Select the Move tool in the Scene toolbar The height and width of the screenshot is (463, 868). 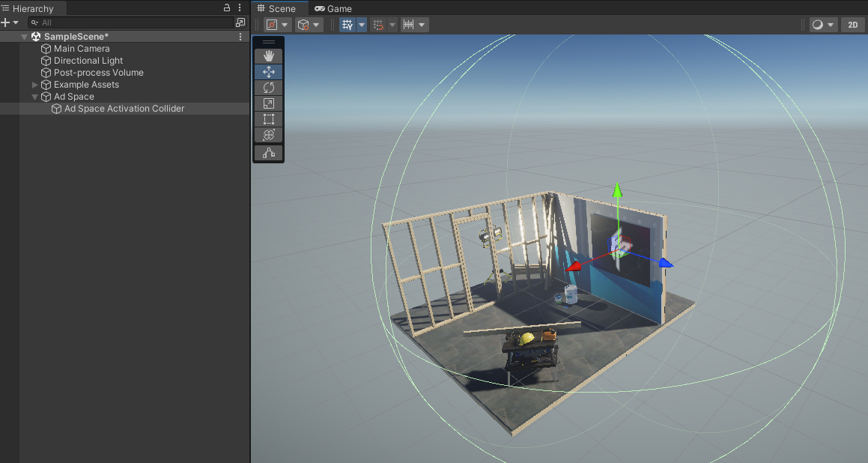[x=268, y=72]
